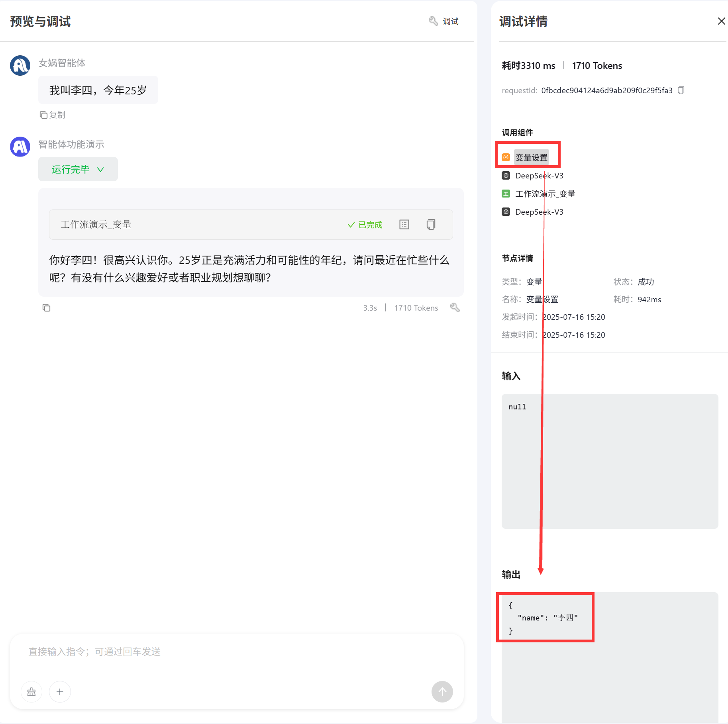The width and height of the screenshot is (728, 724).
Task: Expand the 运行完毕 status dropdown
Action: (x=78, y=169)
